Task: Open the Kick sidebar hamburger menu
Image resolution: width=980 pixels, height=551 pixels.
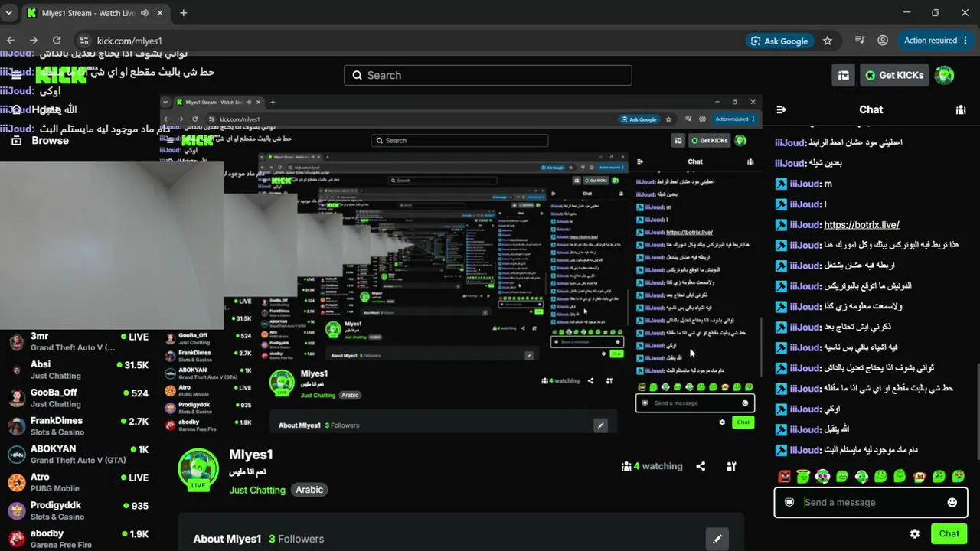Action: point(15,75)
